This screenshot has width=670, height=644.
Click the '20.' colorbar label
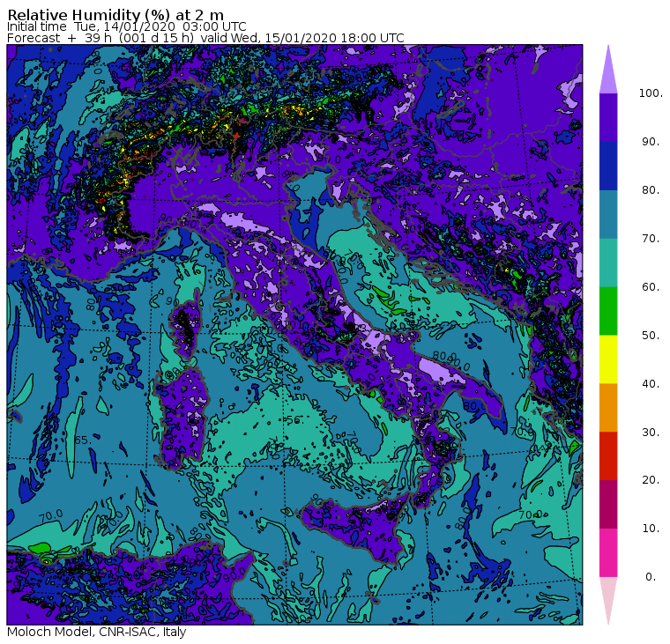click(x=651, y=479)
